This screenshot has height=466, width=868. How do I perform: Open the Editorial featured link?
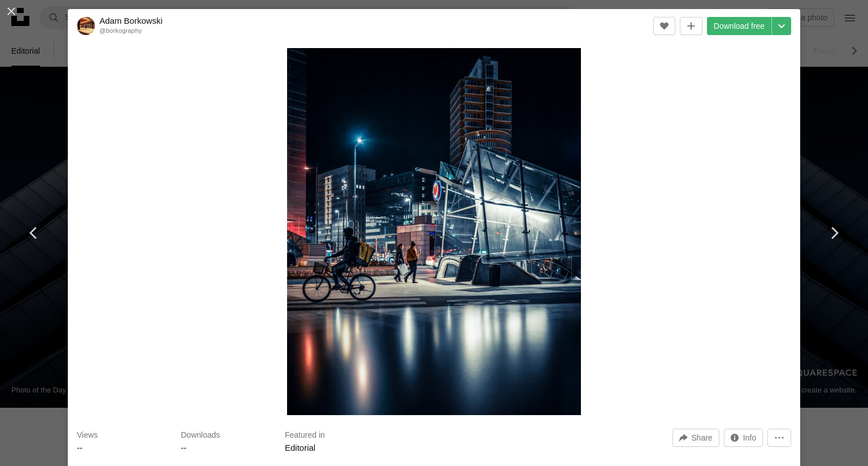tap(300, 448)
